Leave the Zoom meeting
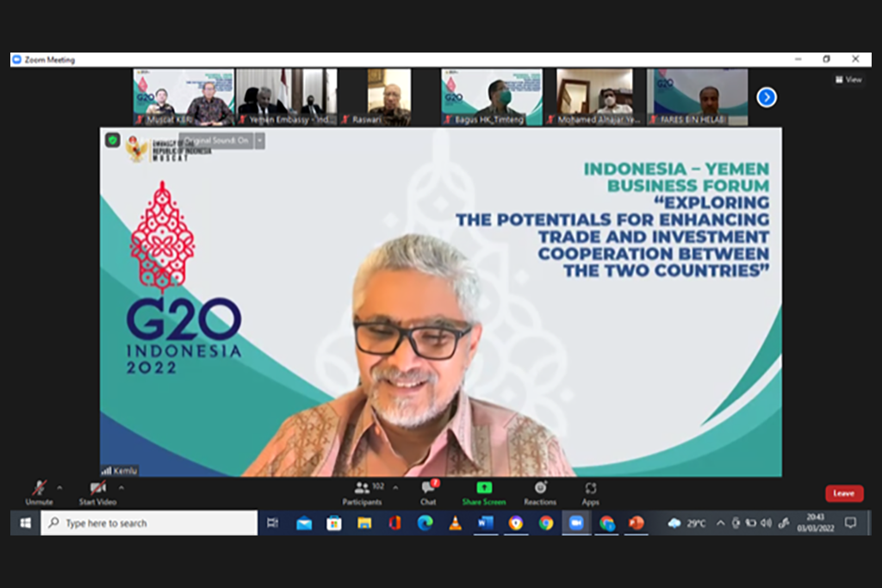The height and width of the screenshot is (588, 882). tap(844, 493)
